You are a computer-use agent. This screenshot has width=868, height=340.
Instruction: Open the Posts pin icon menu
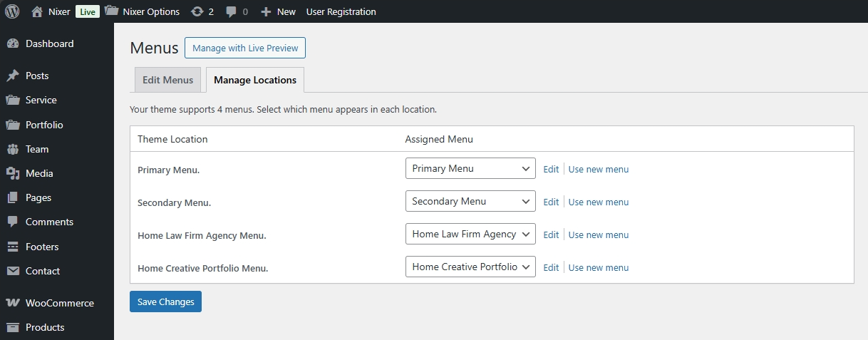(13, 76)
